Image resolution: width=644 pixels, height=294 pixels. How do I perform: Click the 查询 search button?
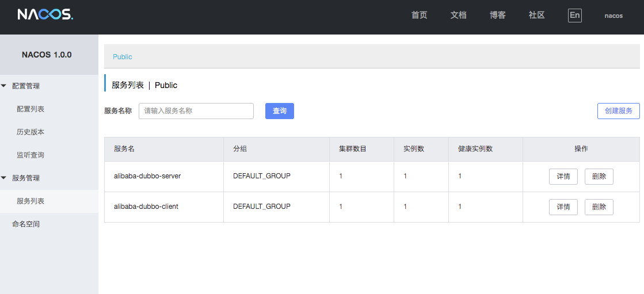[x=280, y=111]
